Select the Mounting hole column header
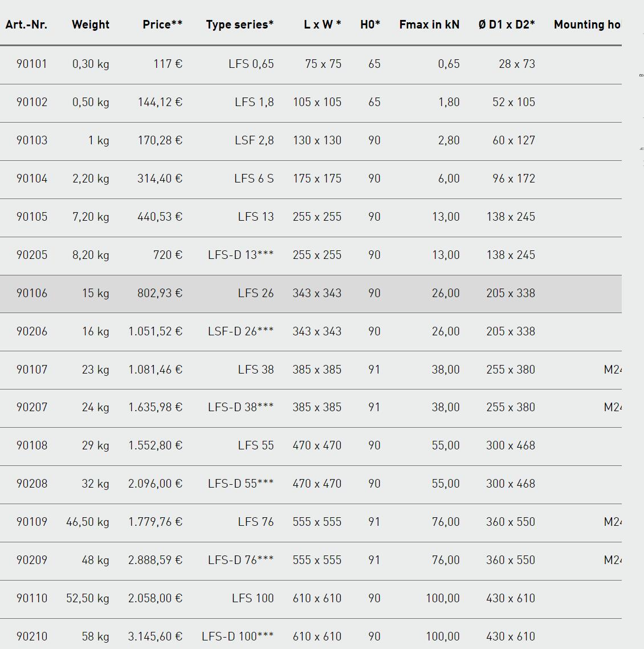Viewport: 644px width, 649px height. click(588, 25)
